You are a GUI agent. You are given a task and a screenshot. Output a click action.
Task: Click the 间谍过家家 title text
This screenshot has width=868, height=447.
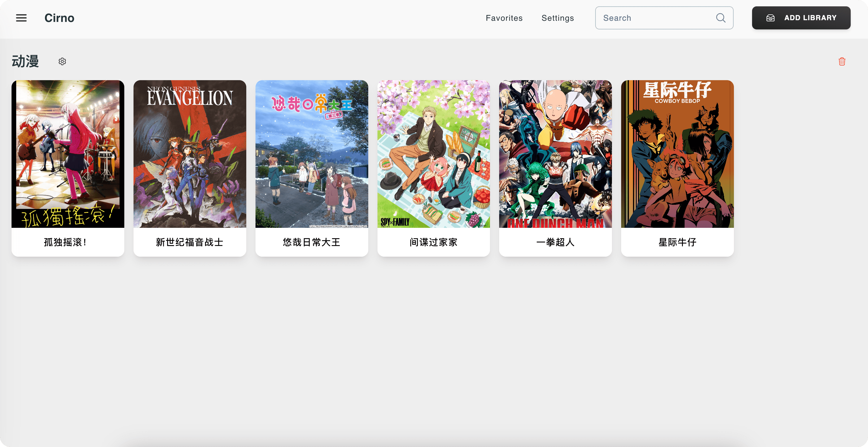(x=434, y=242)
